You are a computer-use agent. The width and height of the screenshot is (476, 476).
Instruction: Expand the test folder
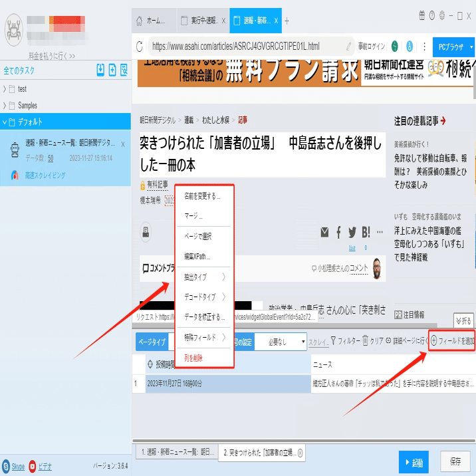click(x=4, y=89)
